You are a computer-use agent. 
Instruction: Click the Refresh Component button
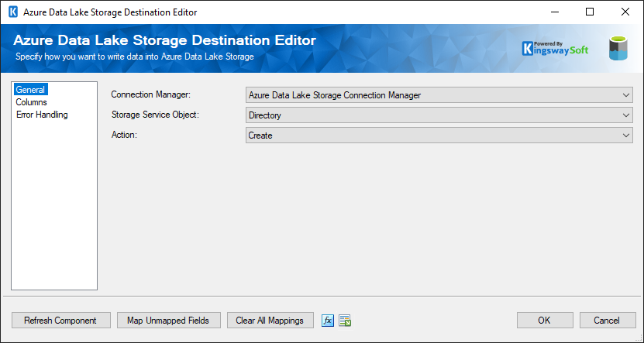tap(60, 321)
